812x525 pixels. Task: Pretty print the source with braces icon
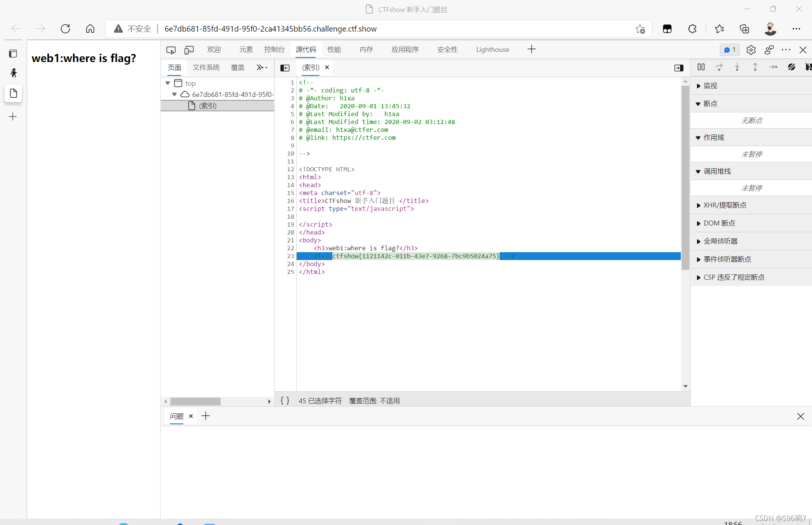285,401
